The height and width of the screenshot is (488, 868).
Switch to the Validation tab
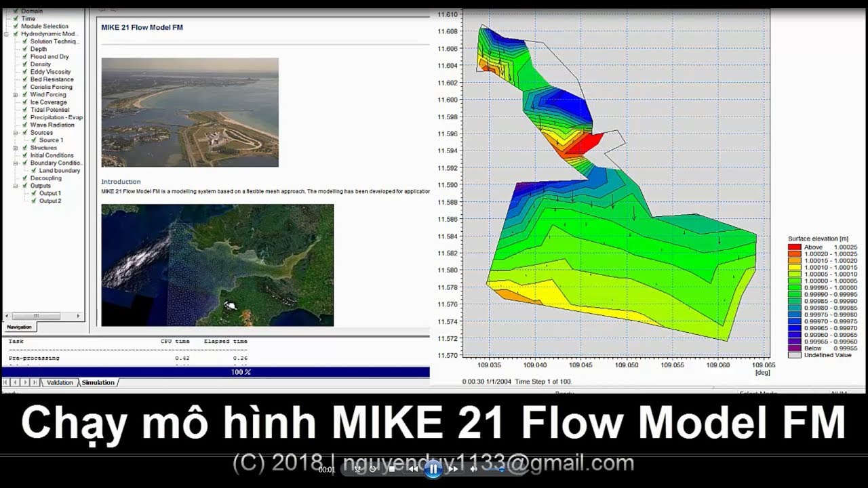point(59,383)
